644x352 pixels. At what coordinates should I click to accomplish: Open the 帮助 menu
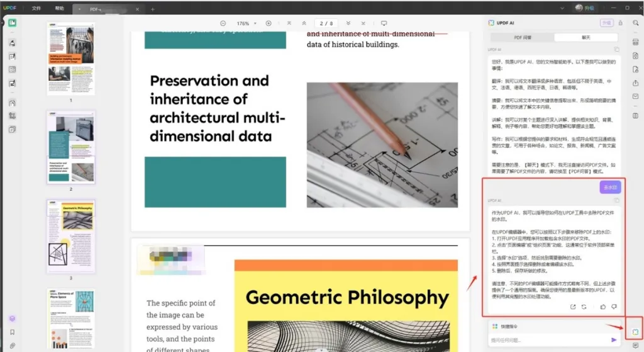pyautogui.click(x=60, y=8)
